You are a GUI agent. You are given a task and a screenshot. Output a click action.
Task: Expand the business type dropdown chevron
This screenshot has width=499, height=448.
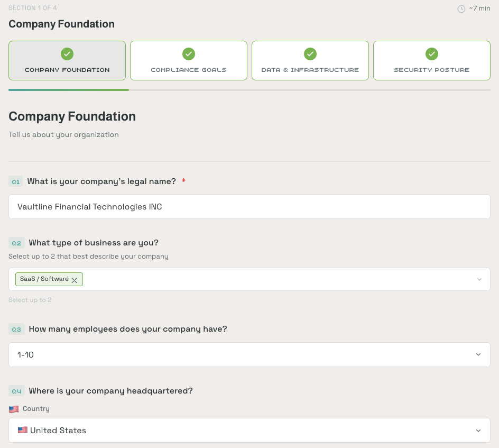[x=479, y=279]
